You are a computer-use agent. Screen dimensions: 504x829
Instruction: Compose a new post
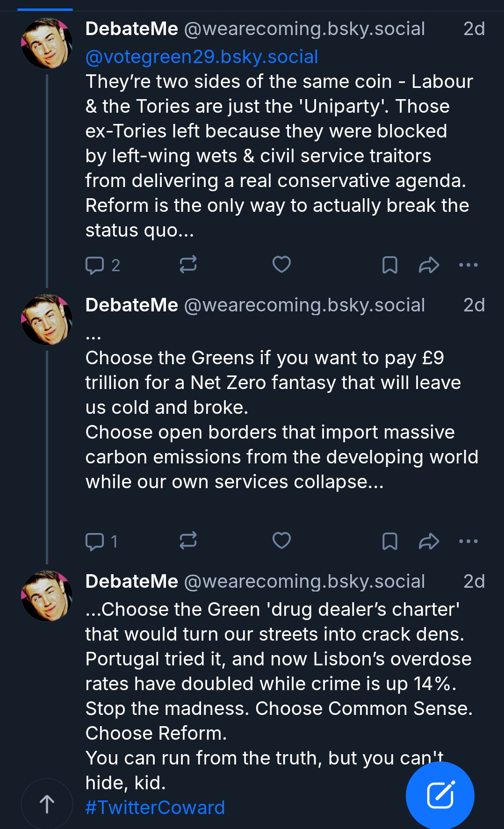tap(440, 795)
